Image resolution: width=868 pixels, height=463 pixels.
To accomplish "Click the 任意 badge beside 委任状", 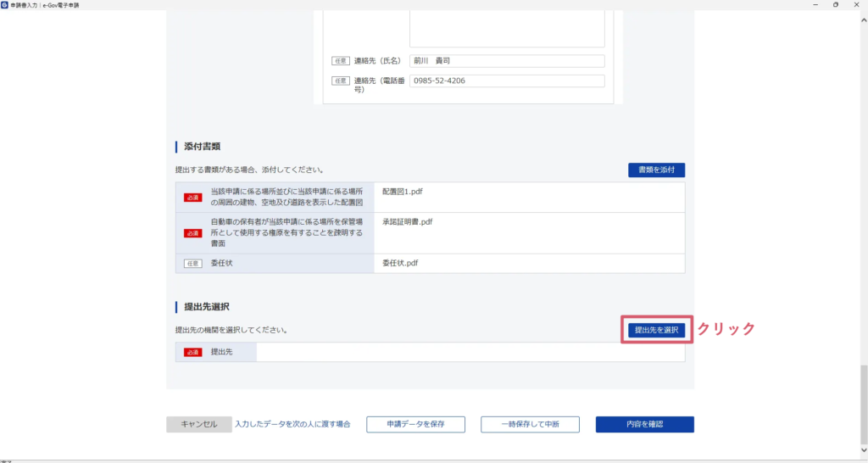I will point(192,264).
